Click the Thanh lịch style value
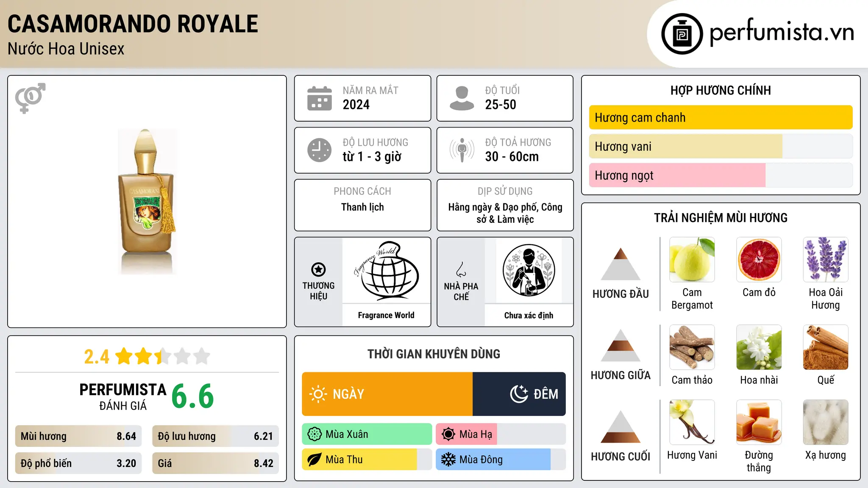The height and width of the screenshot is (488, 868). [362, 207]
